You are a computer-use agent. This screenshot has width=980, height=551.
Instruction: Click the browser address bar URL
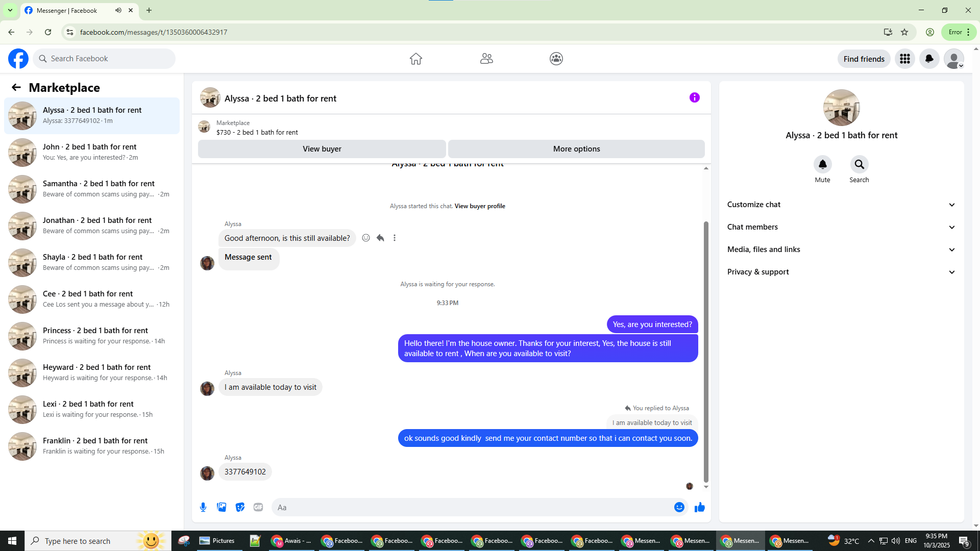(x=154, y=32)
